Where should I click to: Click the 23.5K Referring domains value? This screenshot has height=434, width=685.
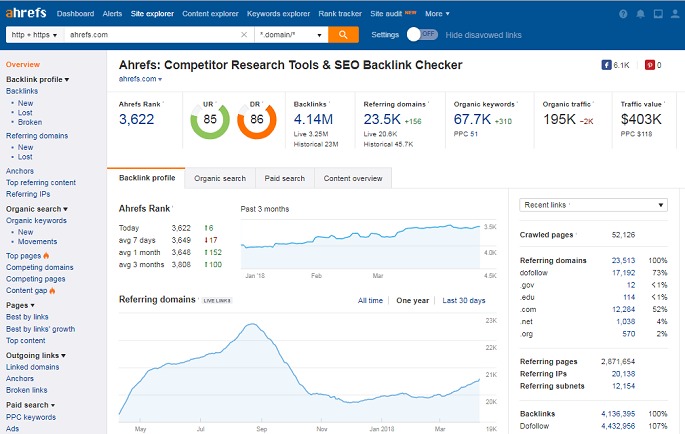[x=382, y=119]
